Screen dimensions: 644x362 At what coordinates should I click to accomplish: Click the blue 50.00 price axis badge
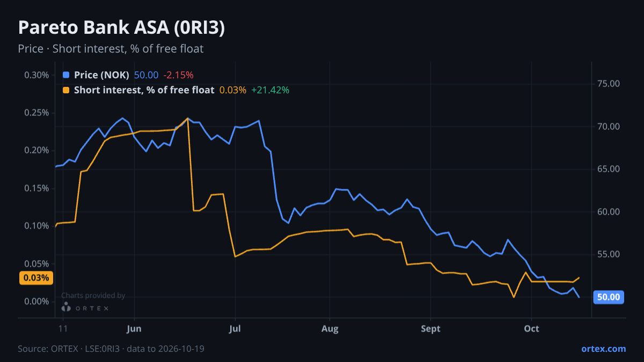tap(609, 297)
